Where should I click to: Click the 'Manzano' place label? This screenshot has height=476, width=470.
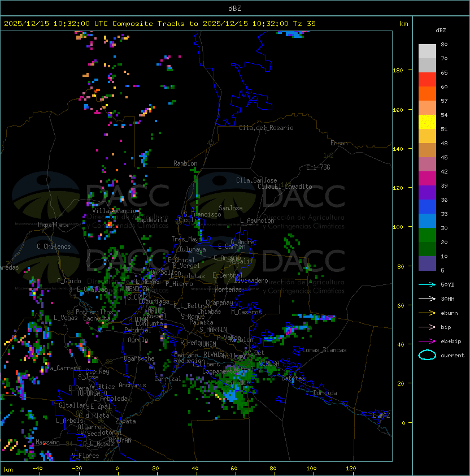(47, 442)
